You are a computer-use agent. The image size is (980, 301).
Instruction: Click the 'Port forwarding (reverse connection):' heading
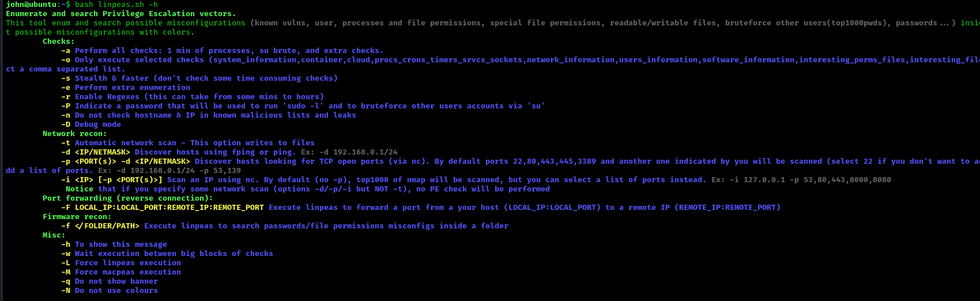pos(127,198)
